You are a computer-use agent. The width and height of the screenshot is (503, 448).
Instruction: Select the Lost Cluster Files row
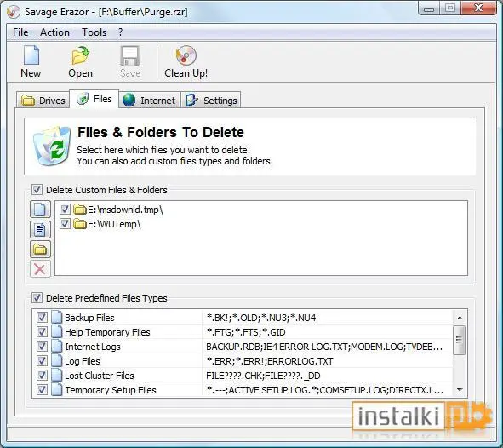click(243, 376)
